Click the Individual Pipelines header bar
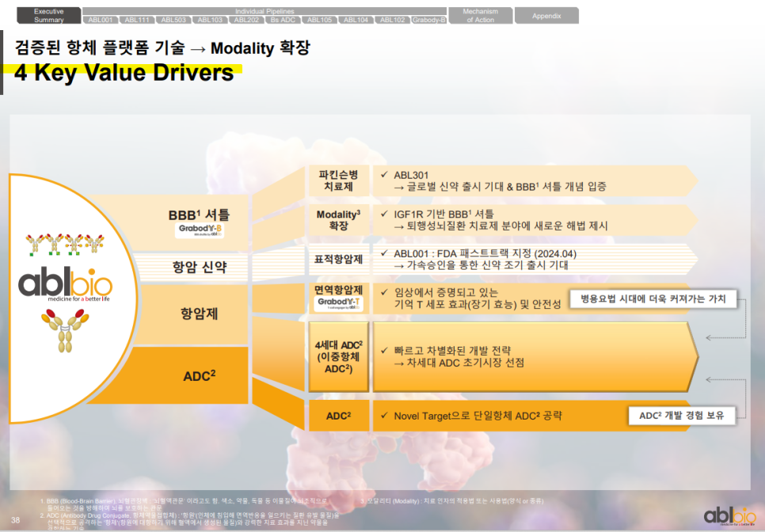The width and height of the screenshot is (765, 532). tap(265, 11)
